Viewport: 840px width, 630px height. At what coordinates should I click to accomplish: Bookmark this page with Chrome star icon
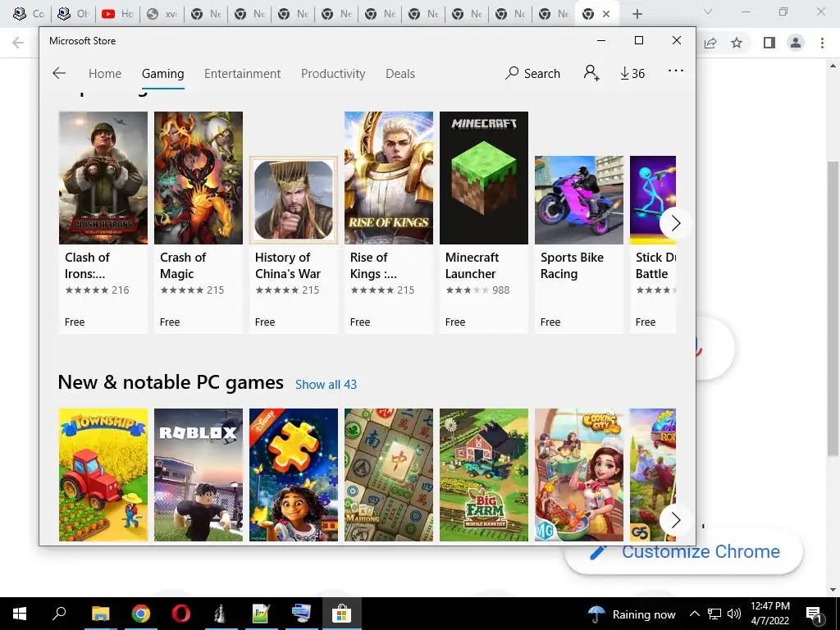click(737, 43)
